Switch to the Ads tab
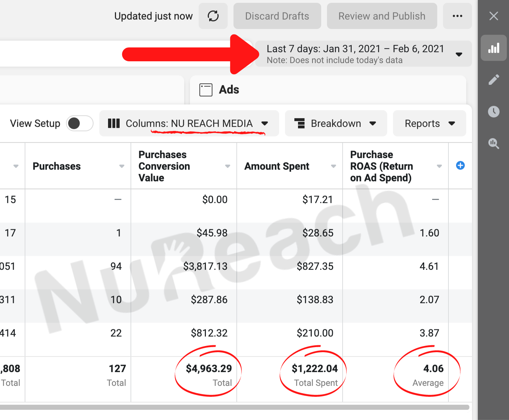This screenshot has height=420, width=509. [x=229, y=90]
